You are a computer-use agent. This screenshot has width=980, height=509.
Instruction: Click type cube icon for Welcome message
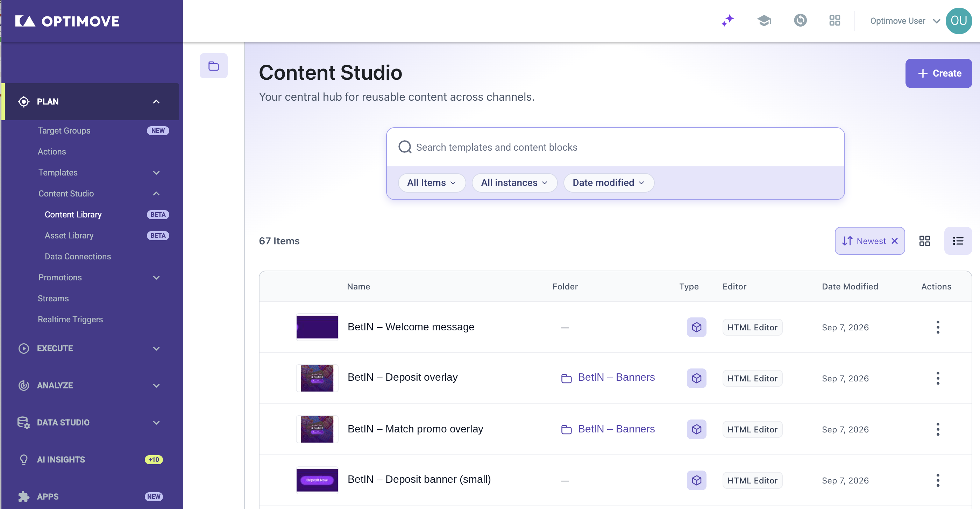tap(696, 327)
